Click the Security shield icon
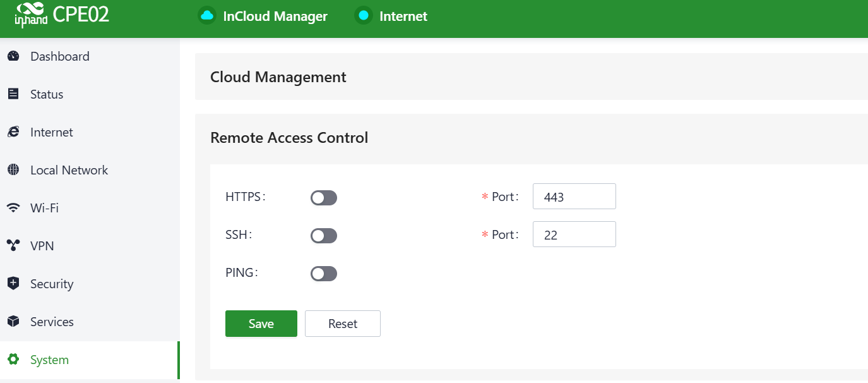 point(13,284)
